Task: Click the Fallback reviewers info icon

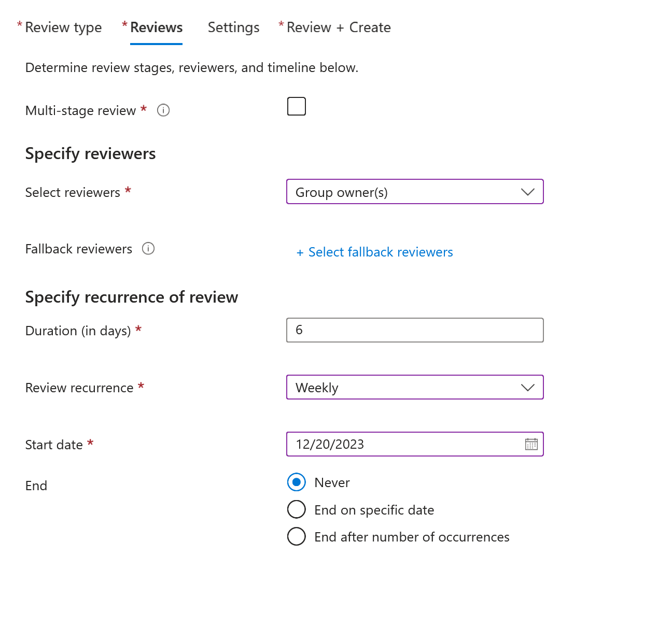Action: pyautogui.click(x=148, y=249)
